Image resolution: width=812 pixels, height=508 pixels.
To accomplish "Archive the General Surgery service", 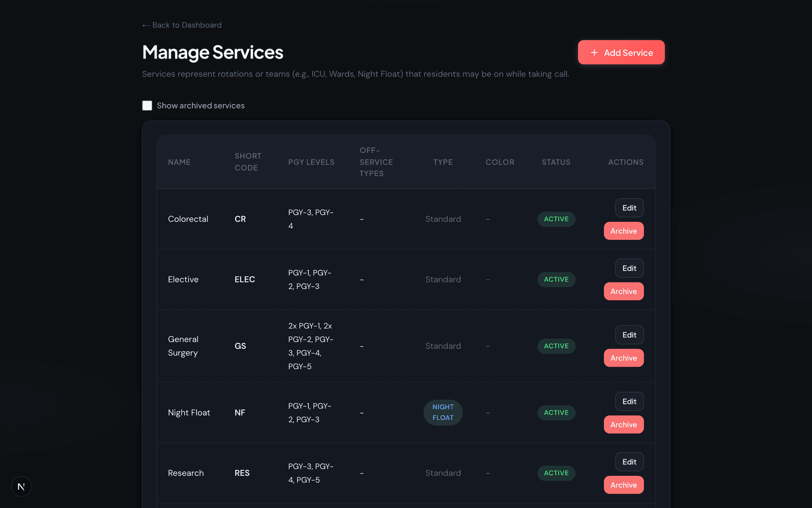I will (x=623, y=358).
